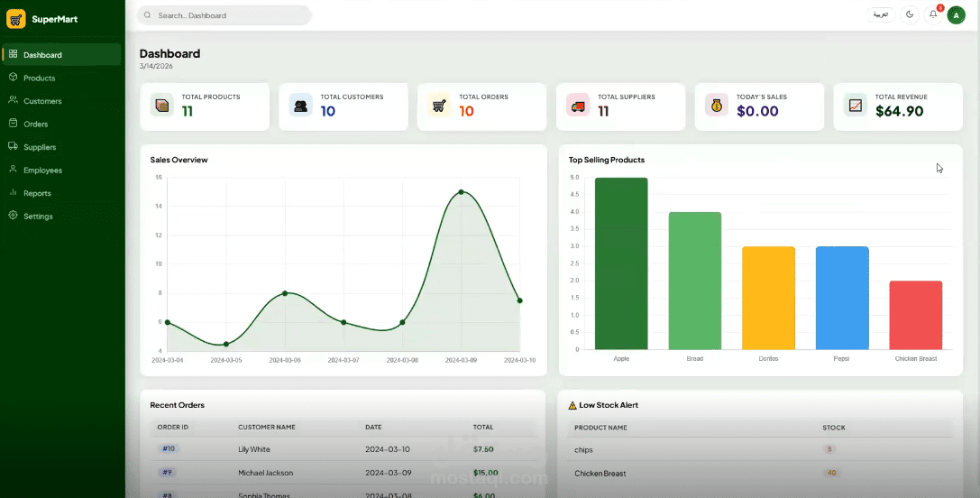Click the Total Revenue card icon
This screenshot has width=980, height=498.
[x=855, y=106]
